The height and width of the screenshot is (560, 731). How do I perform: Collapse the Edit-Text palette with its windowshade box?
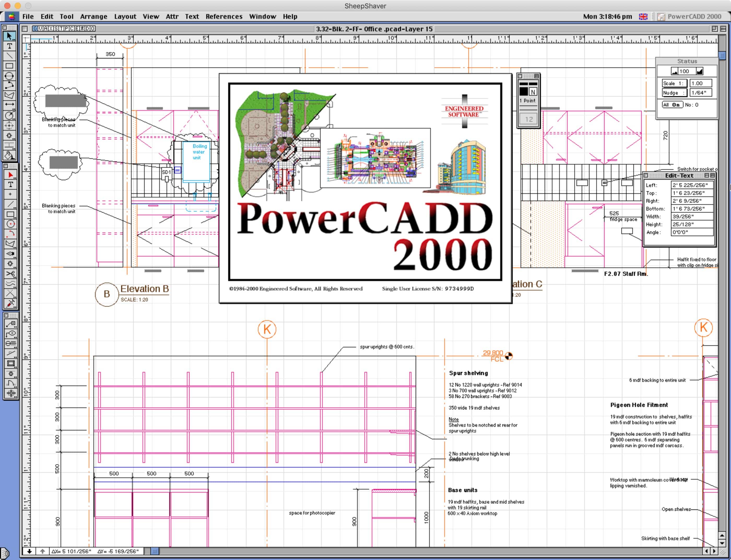(x=713, y=175)
